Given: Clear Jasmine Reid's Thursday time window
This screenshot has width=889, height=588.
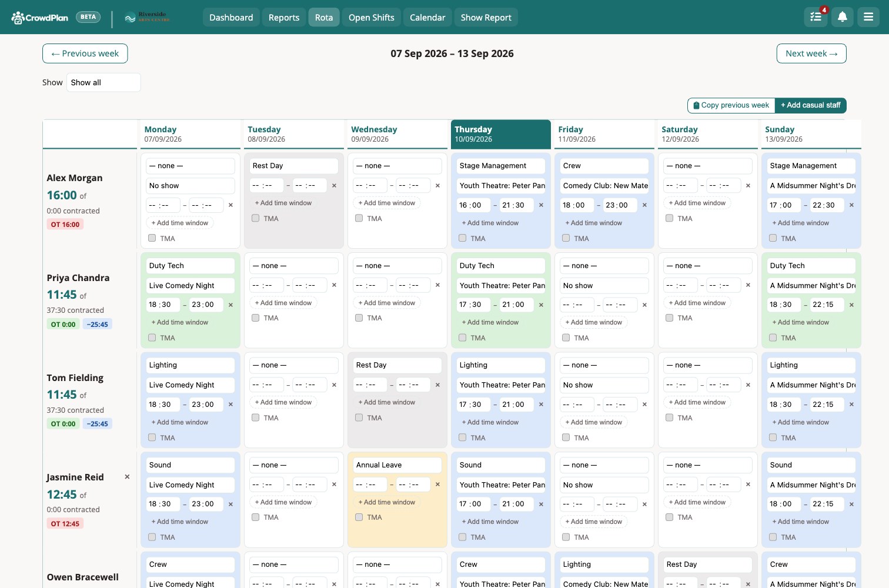Looking at the screenshot, I should click(541, 504).
